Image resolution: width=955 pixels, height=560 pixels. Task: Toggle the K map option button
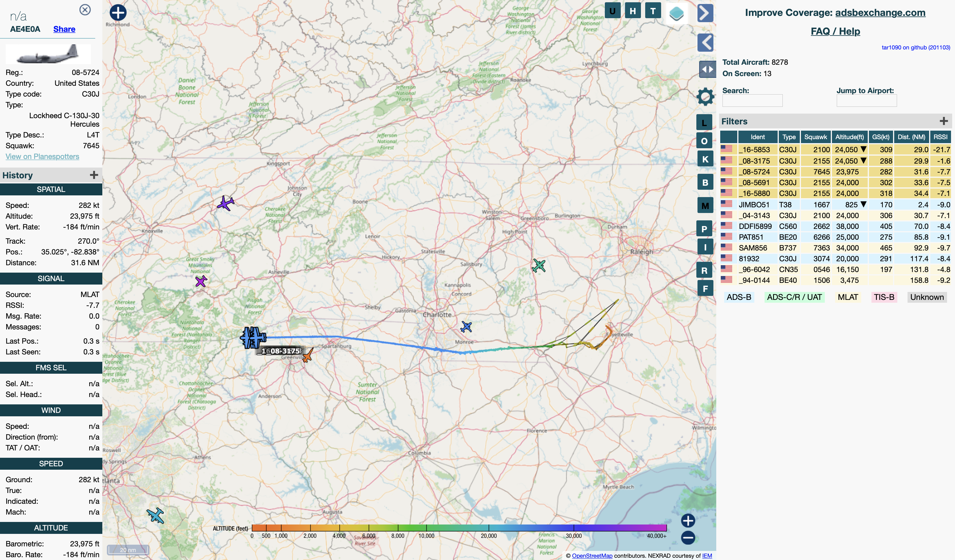(705, 159)
